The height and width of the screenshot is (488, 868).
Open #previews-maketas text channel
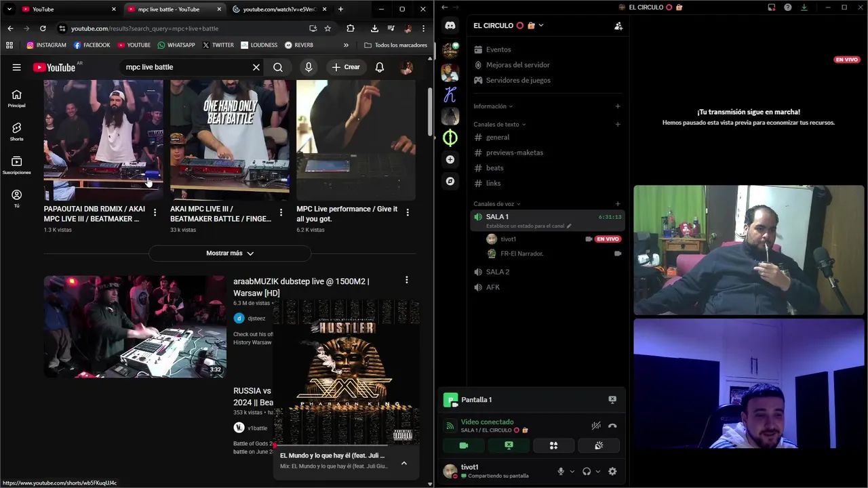[547, 152]
